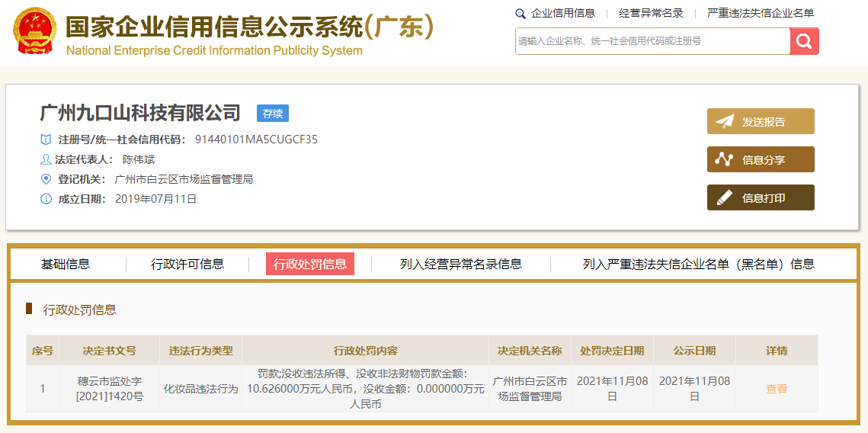This screenshot has width=868, height=433.
Task: Open the 严重违法失信企业名单 link
Action: (761, 14)
